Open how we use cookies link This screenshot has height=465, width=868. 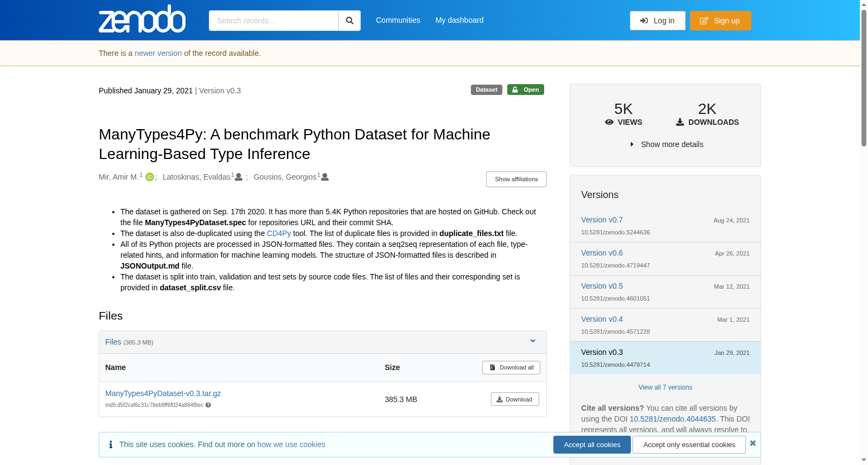(291, 444)
